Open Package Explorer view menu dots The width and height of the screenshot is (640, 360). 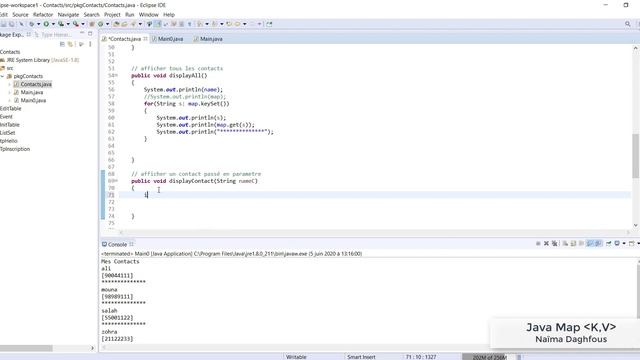pos(90,44)
